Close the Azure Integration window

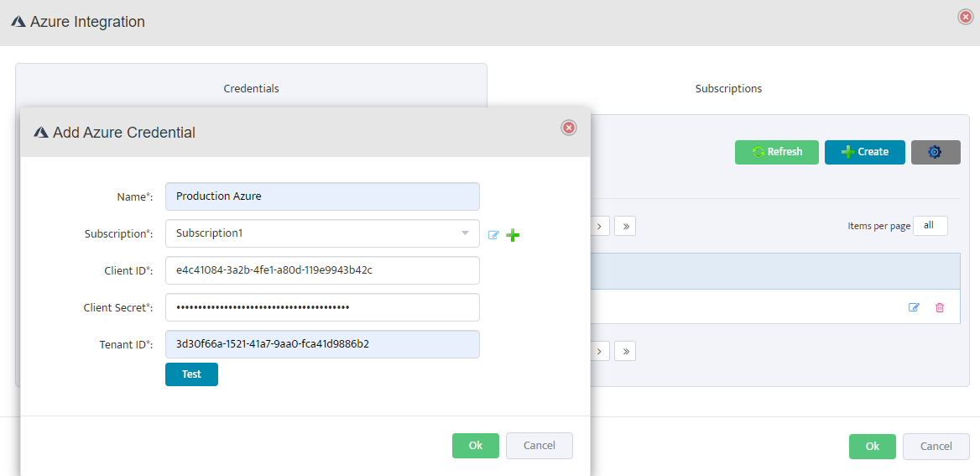point(965,17)
